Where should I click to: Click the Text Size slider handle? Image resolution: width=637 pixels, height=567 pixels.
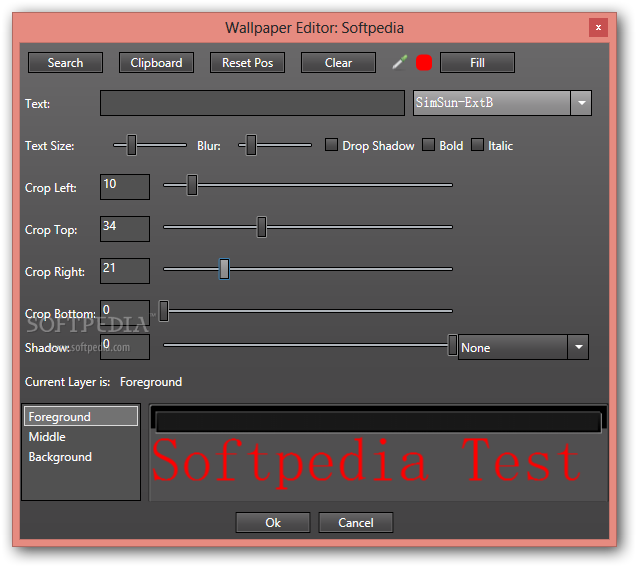point(132,145)
